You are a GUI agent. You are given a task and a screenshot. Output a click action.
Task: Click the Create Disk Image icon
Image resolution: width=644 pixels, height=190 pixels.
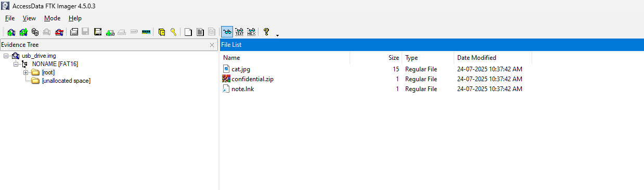74,32
